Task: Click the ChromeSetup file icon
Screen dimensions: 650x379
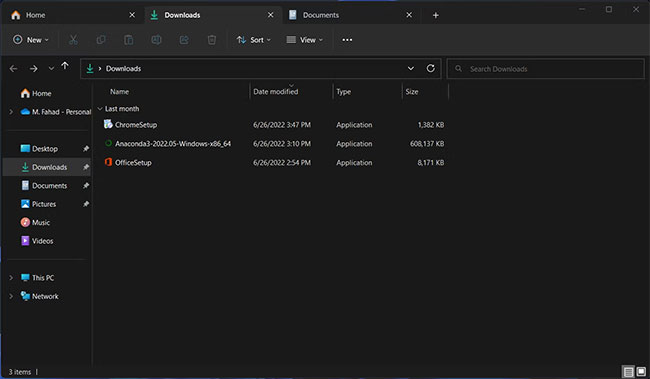Action: (x=108, y=124)
